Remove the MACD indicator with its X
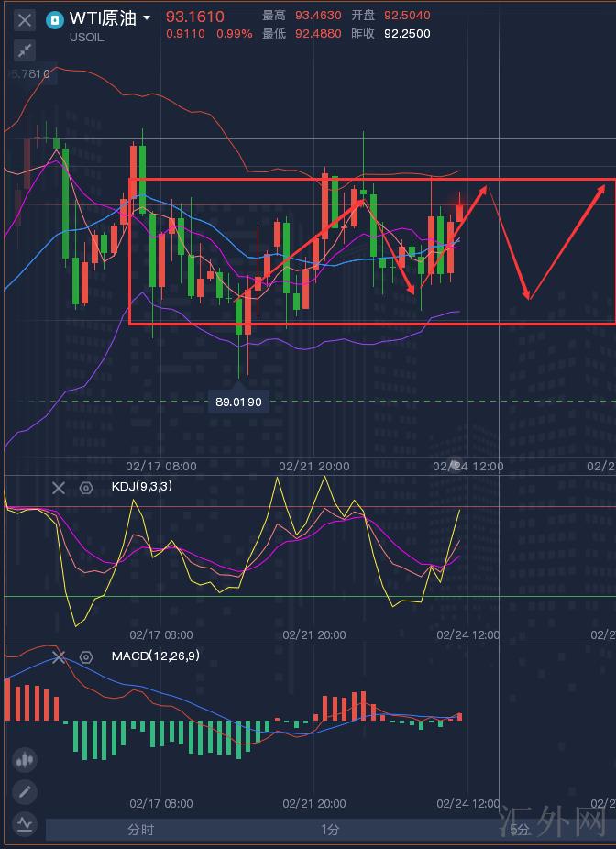Screen dimensions: 616x849 pyautogui.click(x=59, y=656)
